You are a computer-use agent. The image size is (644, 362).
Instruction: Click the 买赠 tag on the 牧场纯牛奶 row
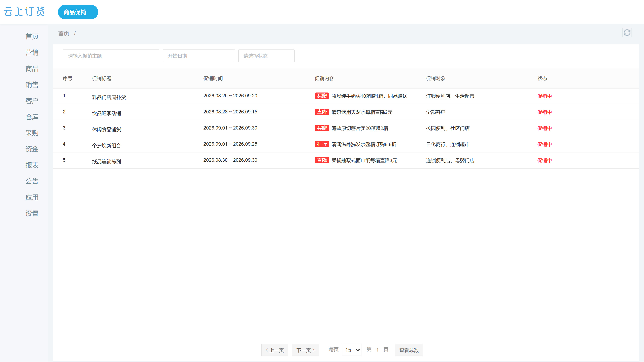click(322, 96)
